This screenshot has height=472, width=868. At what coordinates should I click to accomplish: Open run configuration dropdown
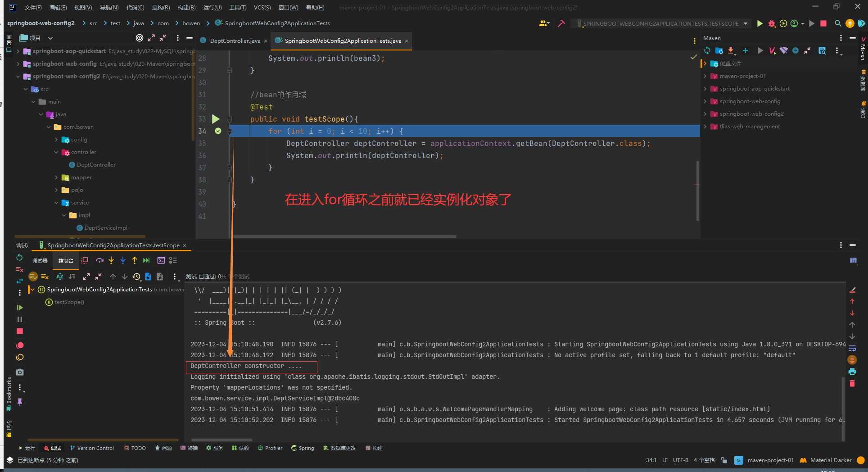[746, 23]
